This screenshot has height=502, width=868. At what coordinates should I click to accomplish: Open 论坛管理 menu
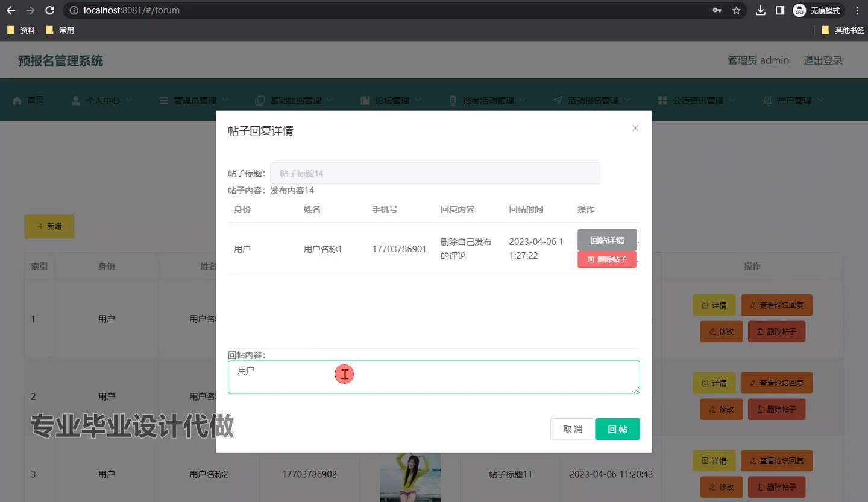[391, 100]
